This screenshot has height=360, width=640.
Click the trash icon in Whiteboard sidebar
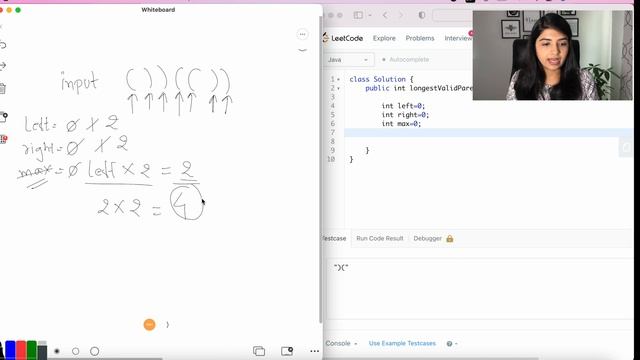point(2,89)
